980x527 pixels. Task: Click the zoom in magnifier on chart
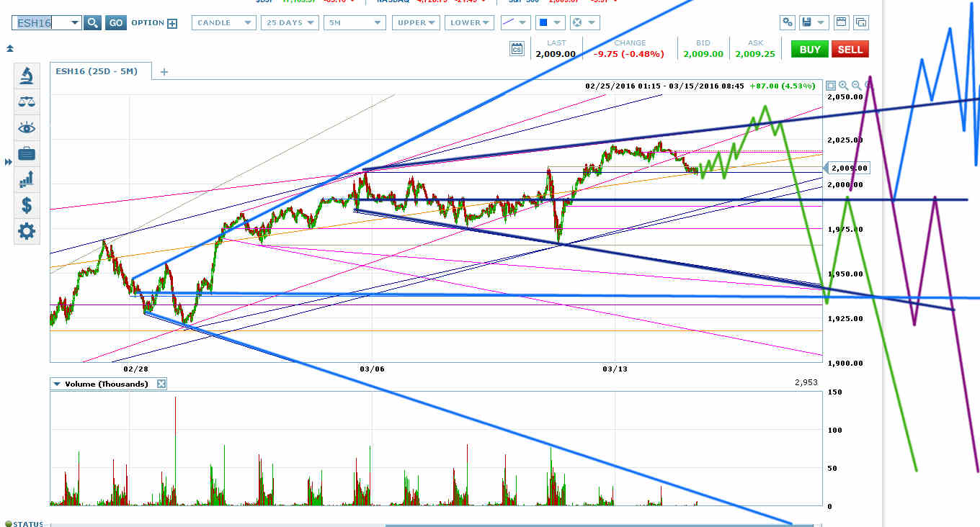844,85
